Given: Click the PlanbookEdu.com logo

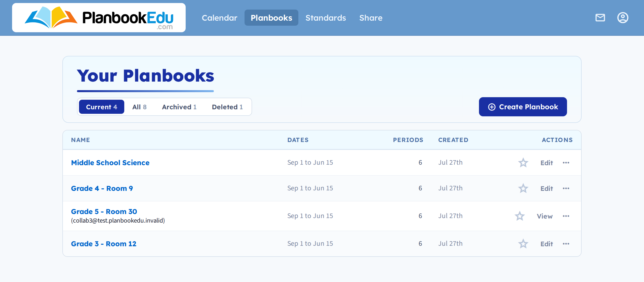Looking at the screenshot, I should point(99,18).
